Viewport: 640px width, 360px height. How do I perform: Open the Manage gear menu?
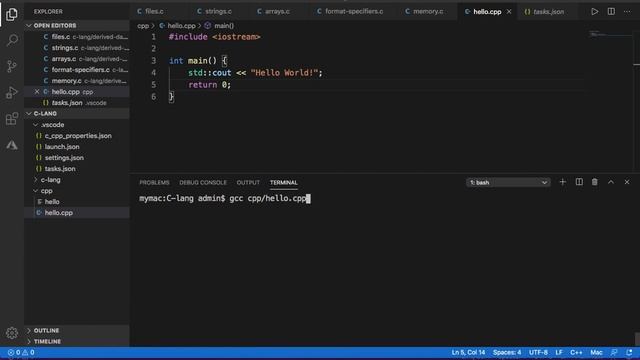12,333
